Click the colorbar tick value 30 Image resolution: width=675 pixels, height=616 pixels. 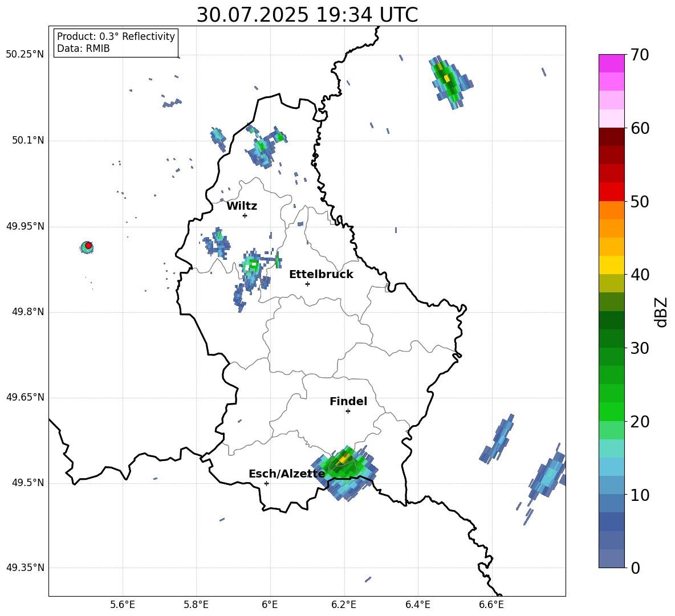639,348
